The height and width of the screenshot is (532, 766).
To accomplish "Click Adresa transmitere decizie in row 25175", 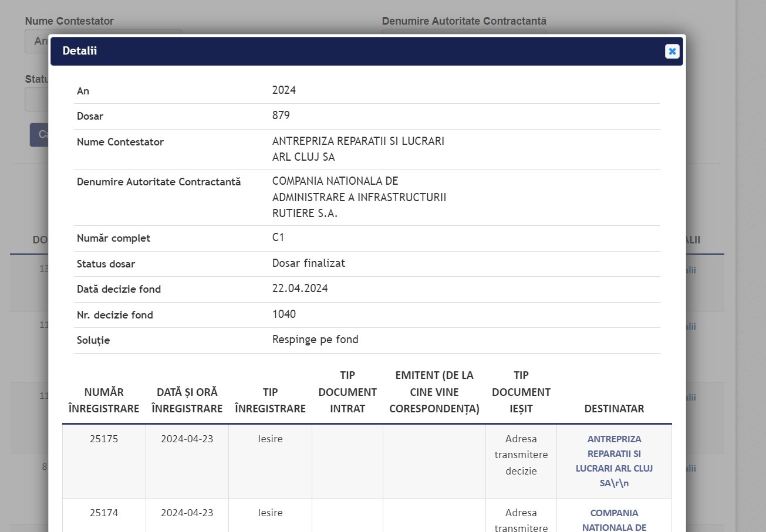I will (x=521, y=455).
